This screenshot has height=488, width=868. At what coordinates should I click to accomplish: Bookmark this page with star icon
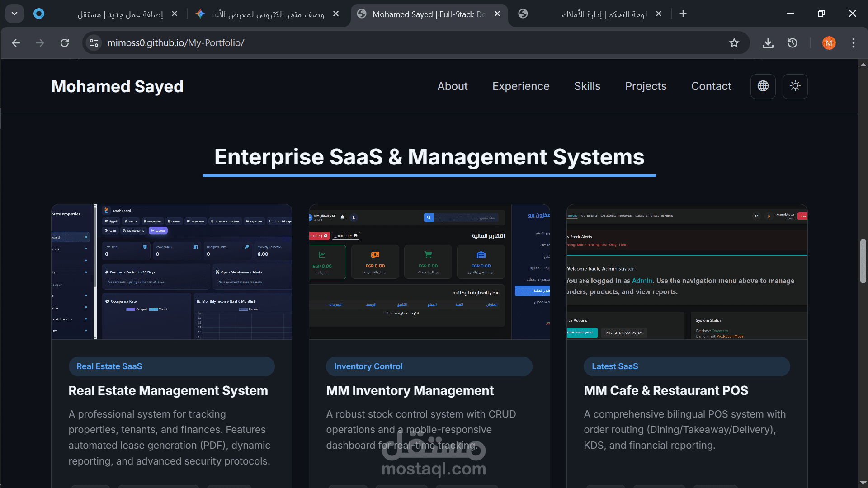tap(734, 43)
